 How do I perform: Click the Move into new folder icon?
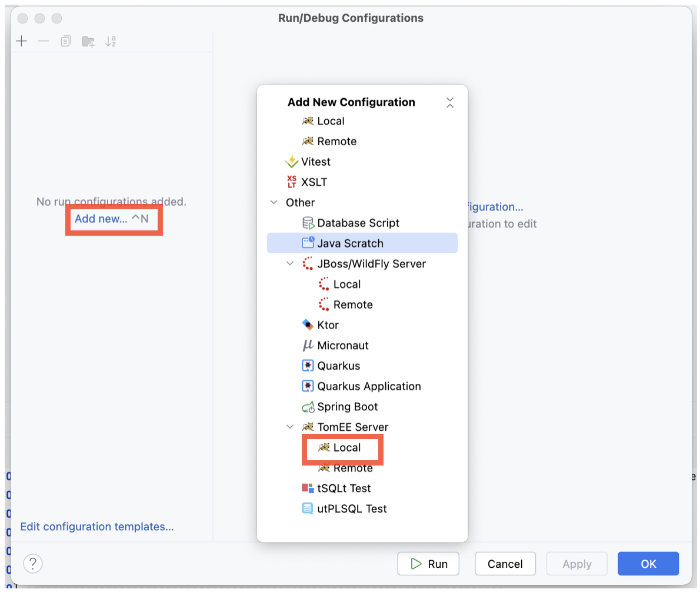click(x=88, y=42)
